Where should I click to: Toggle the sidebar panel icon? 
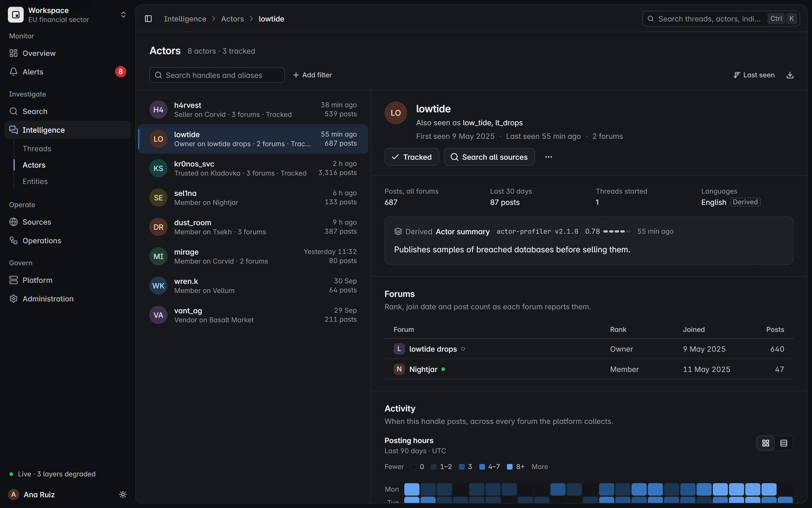pyautogui.click(x=148, y=19)
